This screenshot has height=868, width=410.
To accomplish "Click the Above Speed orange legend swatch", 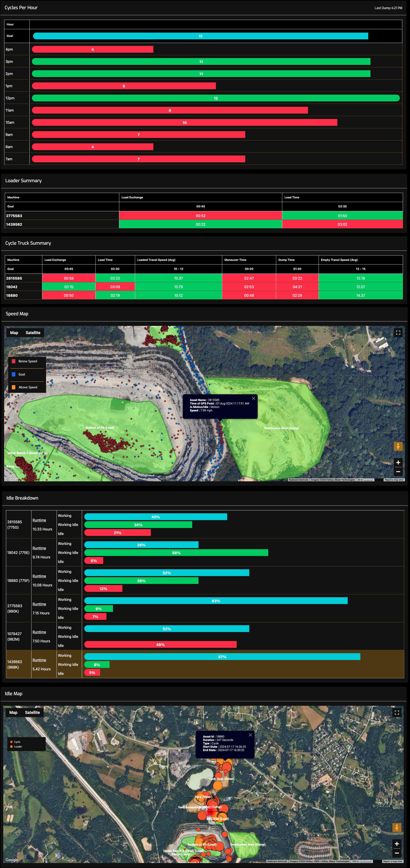I will tap(13, 387).
